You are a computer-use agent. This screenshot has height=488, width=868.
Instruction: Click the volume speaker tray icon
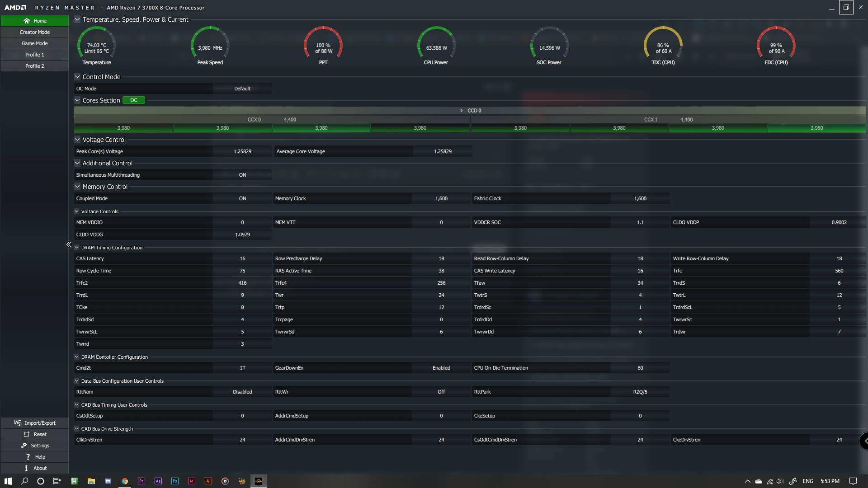point(780,481)
